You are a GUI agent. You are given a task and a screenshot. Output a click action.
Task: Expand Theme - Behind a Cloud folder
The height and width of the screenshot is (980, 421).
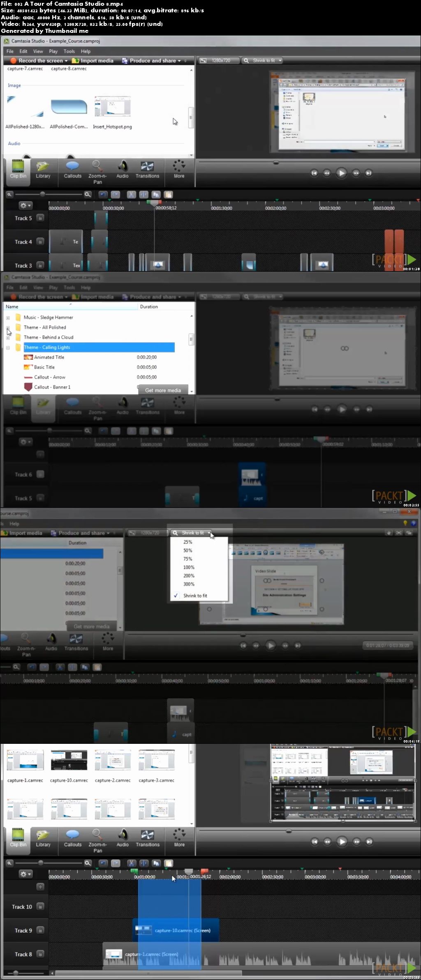(8, 338)
